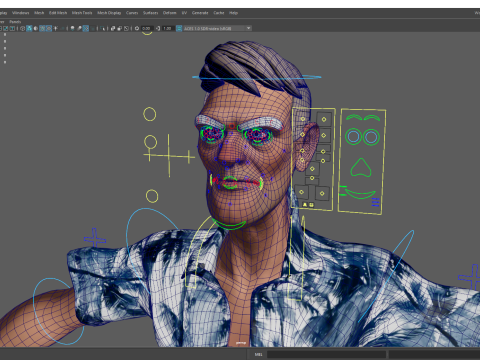480x360 pixels.
Task: Select the blue stacked lines control in face panel
Action: [x=375, y=202]
